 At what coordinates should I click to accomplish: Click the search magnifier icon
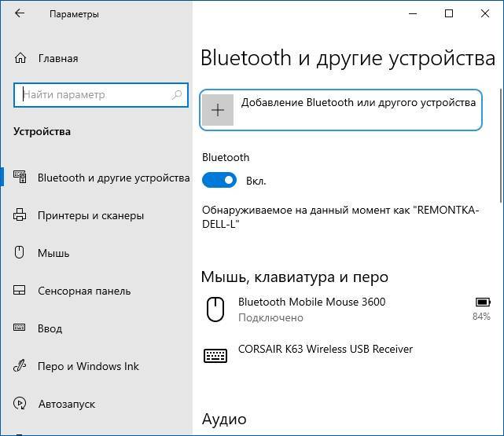click(176, 95)
